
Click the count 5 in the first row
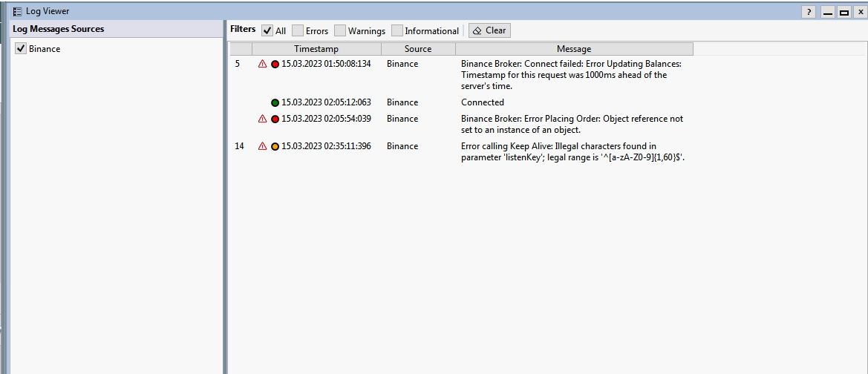coord(238,64)
